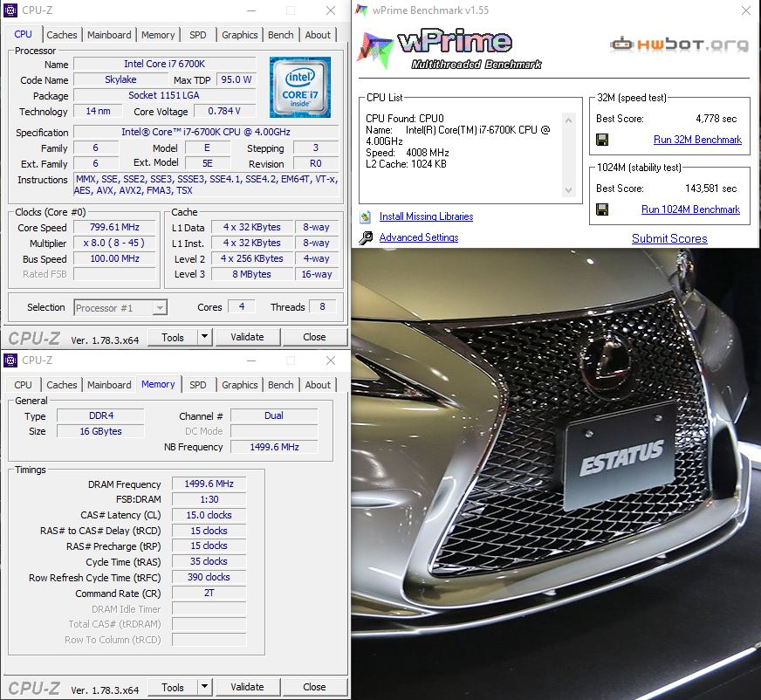Open the SPD tab in top CPU-Z window
761x700 pixels.
[x=197, y=35]
